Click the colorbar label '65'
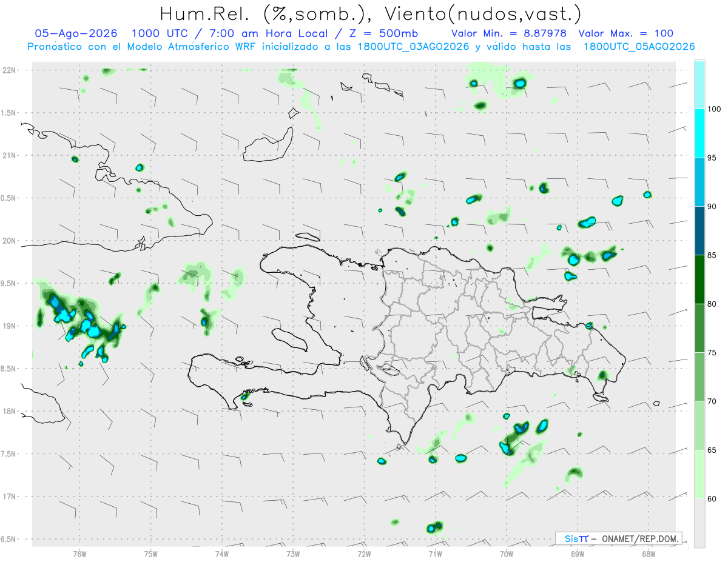 click(x=712, y=450)
